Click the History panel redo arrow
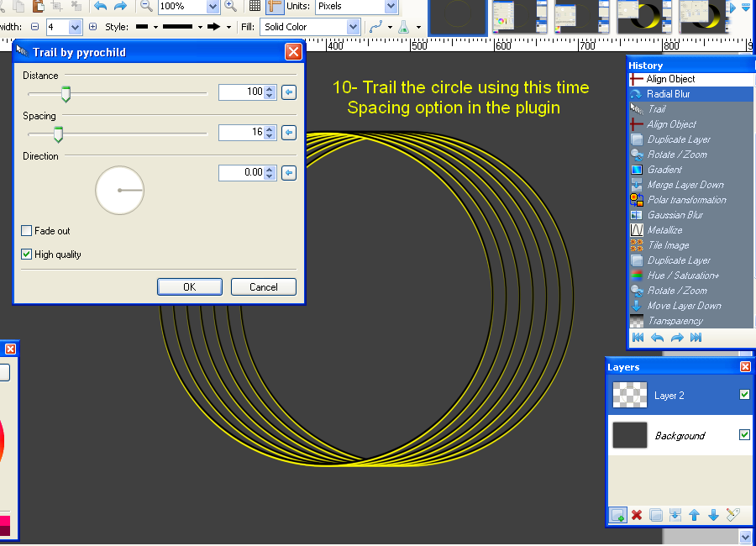This screenshot has width=756, height=546. (677, 338)
